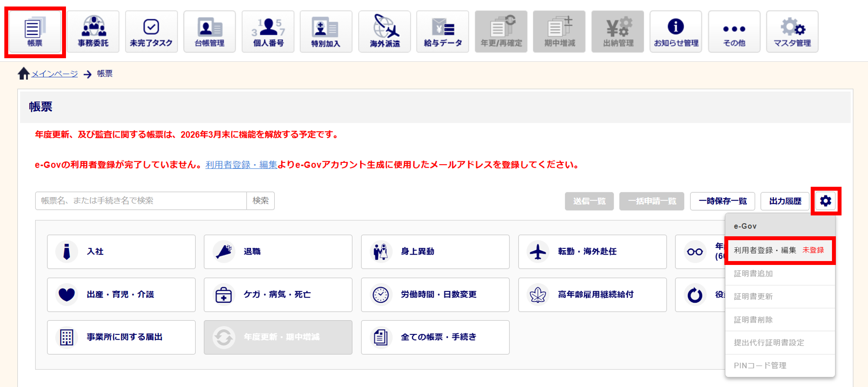
Task: Expand the その他 three-dot menu
Action: [x=734, y=32]
